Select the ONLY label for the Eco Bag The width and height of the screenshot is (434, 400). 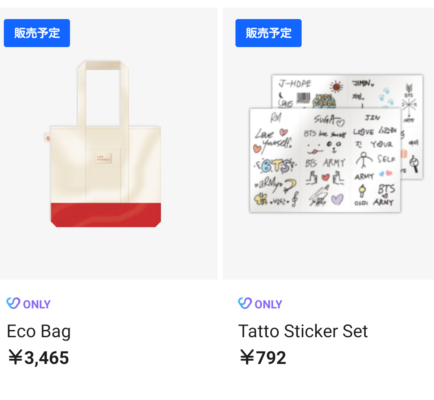click(x=37, y=304)
